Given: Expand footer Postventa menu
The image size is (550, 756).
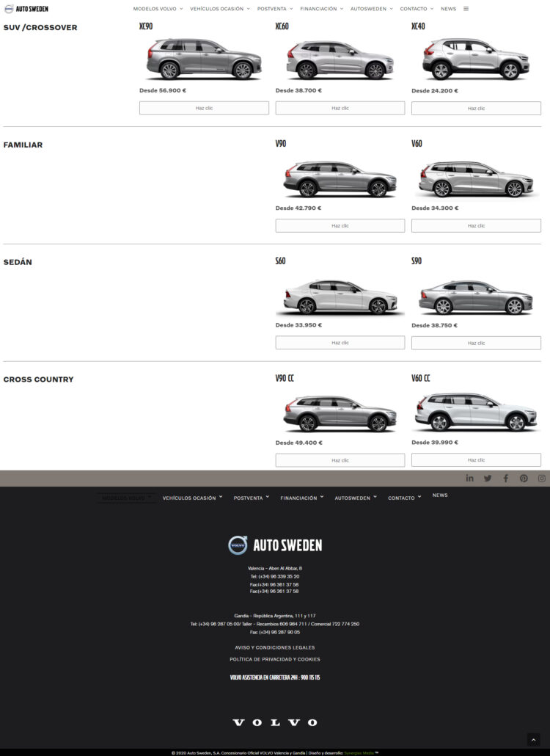Looking at the screenshot, I should 252,498.
